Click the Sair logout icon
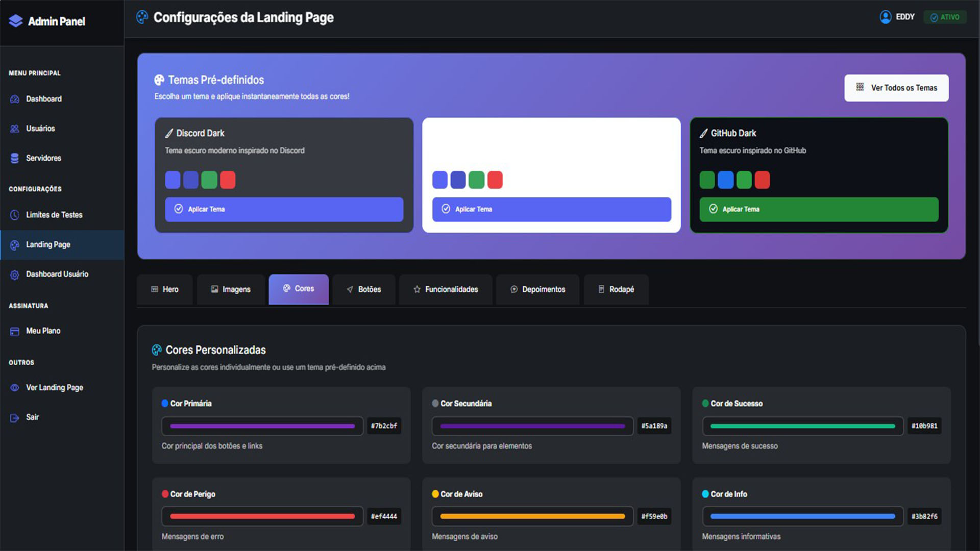Image resolution: width=980 pixels, height=551 pixels. [15, 418]
